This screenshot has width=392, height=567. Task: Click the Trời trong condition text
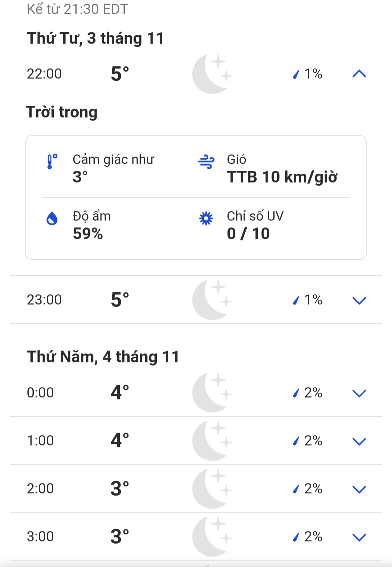[x=62, y=112]
